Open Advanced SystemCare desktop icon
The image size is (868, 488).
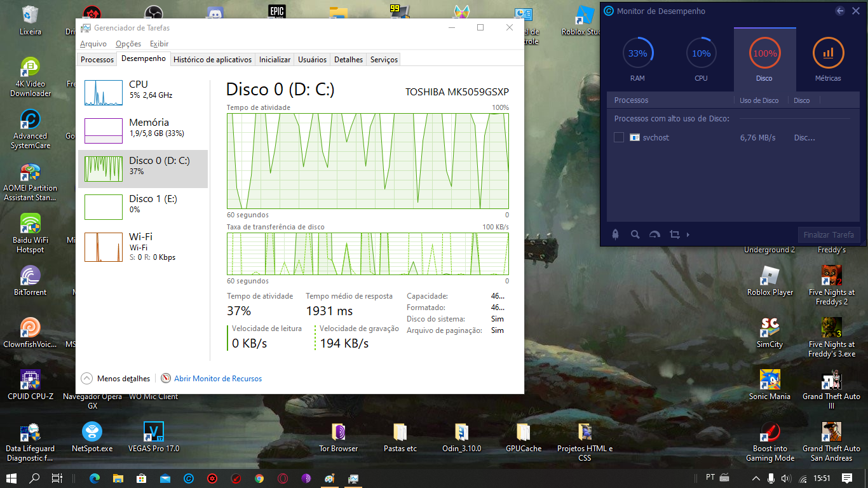coord(30,130)
